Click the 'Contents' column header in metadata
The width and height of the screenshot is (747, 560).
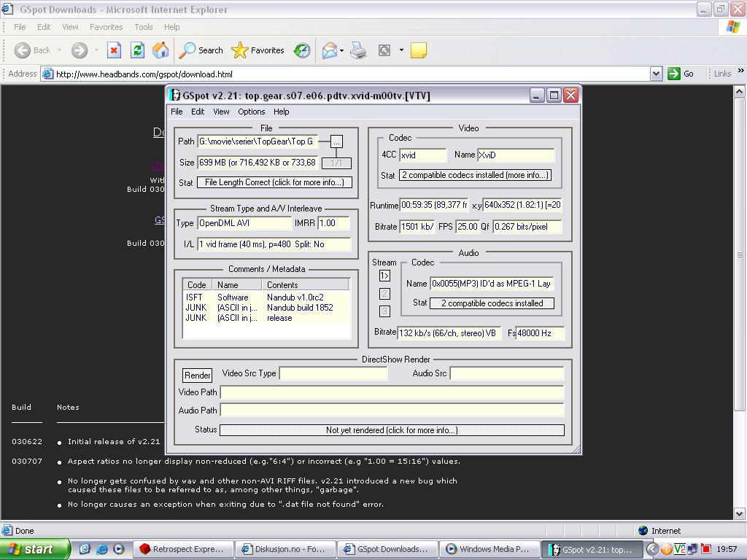(306, 285)
